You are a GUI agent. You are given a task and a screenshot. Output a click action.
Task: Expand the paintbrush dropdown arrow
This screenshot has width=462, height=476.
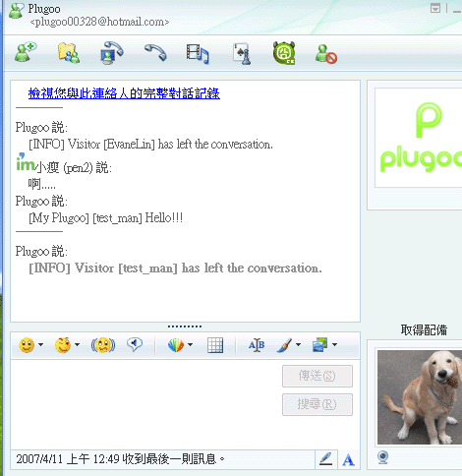299,345
